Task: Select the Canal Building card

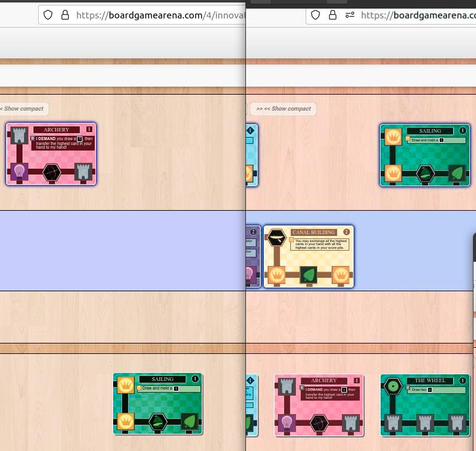Action: [x=309, y=257]
